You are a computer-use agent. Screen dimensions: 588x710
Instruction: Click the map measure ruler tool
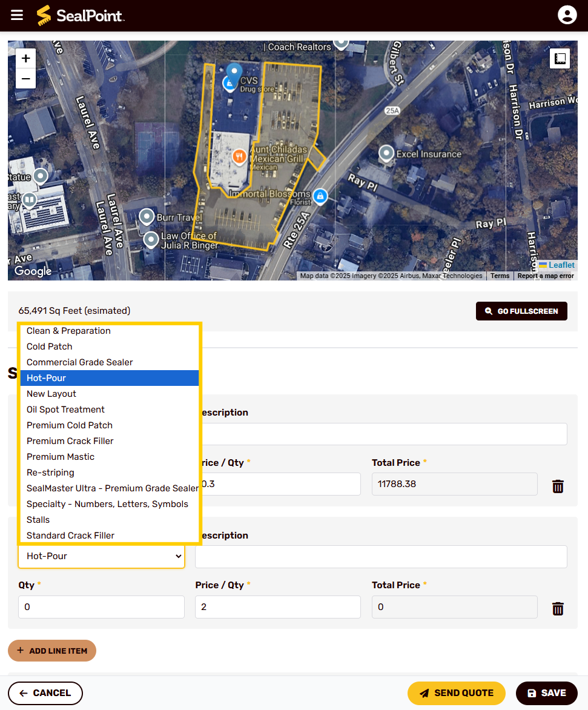[560, 58]
